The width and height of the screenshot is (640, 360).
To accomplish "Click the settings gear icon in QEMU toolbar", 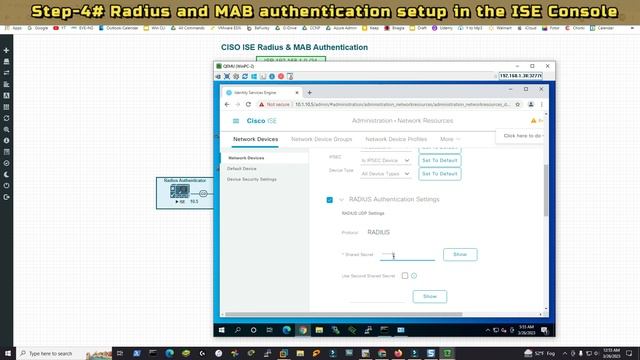I will click(x=236, y=76).
